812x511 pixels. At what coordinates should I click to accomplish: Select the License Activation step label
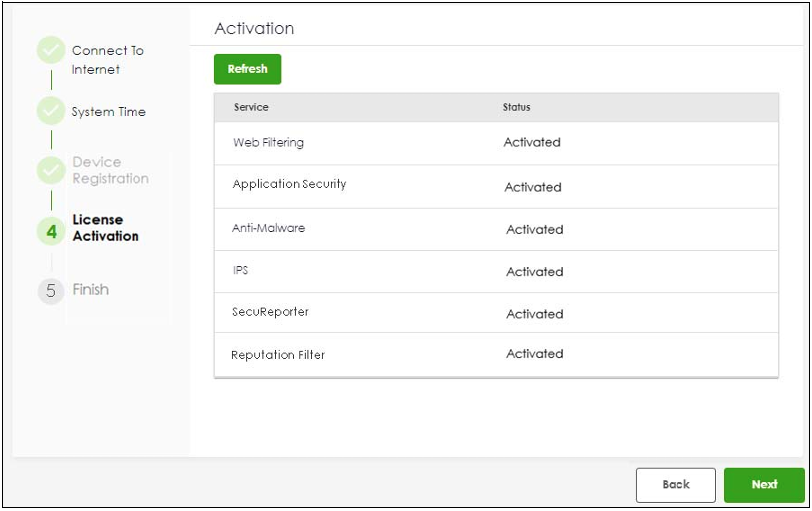[x=106, y=228]
